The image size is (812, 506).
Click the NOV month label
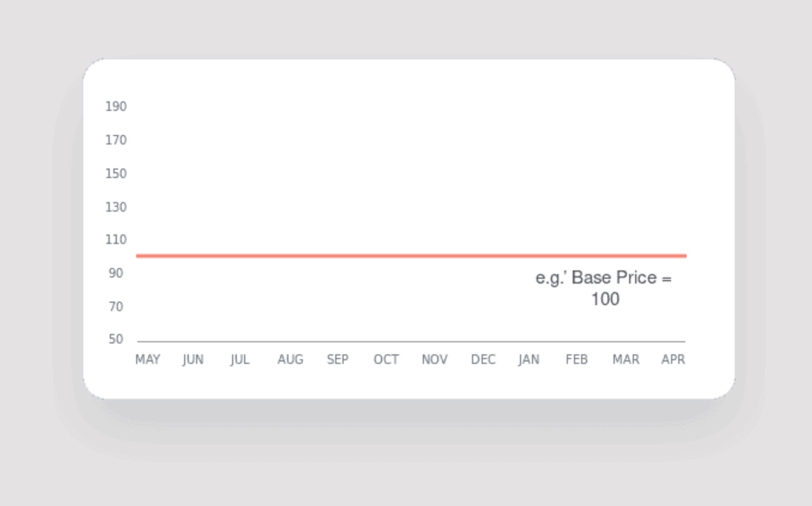pos(434,359)
